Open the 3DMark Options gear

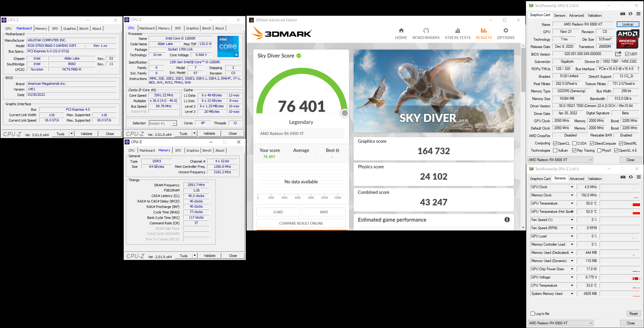[506, 34]
